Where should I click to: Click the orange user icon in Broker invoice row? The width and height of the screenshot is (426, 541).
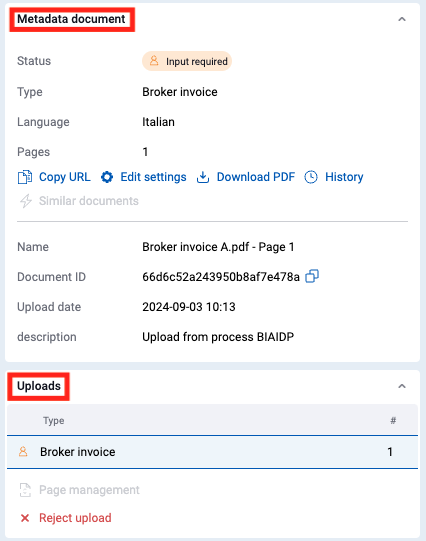tap(23, 452)
